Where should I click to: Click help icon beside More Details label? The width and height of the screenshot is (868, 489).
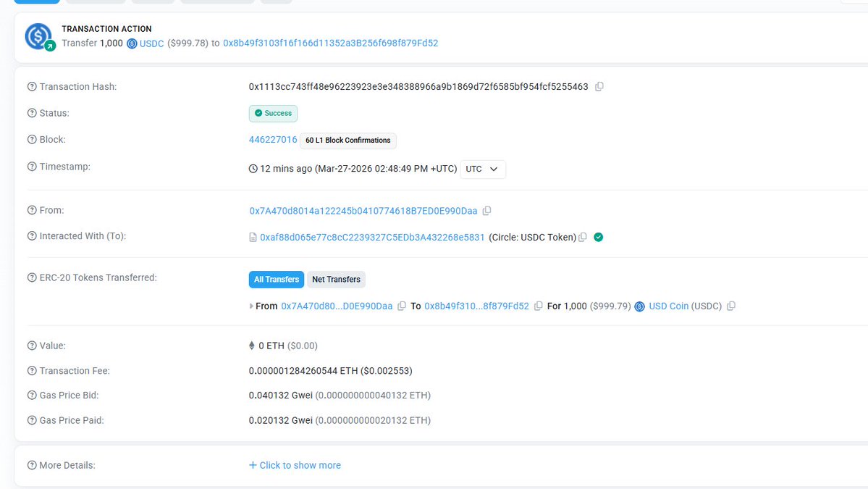(32, 465)
